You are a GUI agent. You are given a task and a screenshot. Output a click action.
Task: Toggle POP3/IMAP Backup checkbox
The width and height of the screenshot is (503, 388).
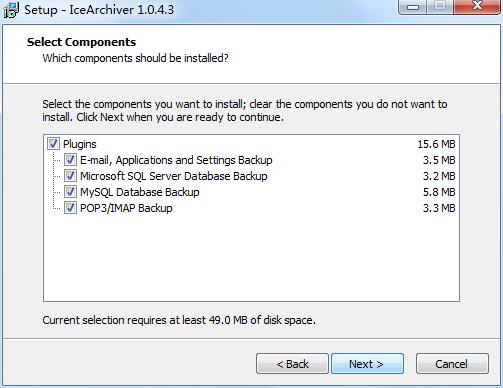pos(70,208)
